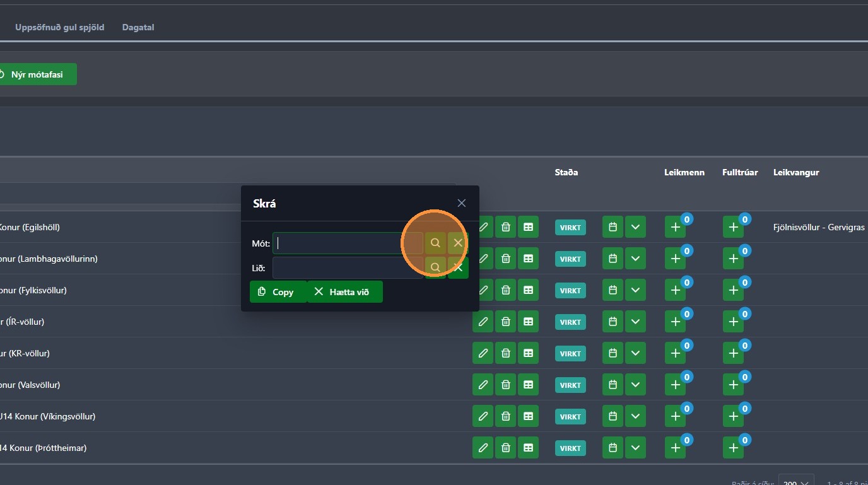Click the VIRKT status in Egilshöll row
The image size is (868, 485).
(x=570, y=228)
